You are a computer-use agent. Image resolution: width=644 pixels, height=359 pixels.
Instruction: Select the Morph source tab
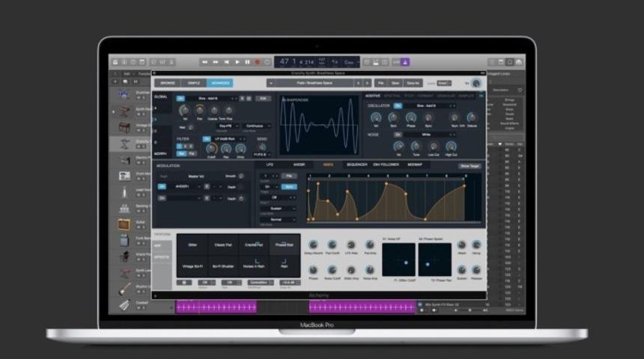pyautogui.click(x=160, y=154)
